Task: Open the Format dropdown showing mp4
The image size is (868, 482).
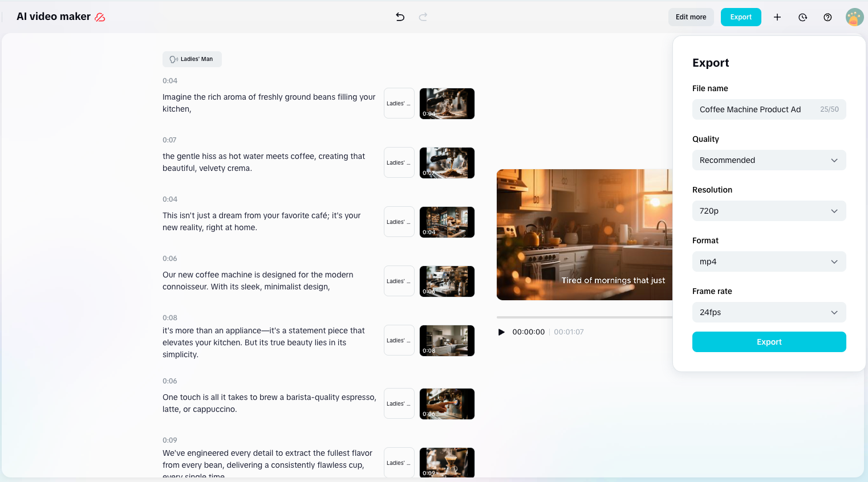Action: pos(769,262)
